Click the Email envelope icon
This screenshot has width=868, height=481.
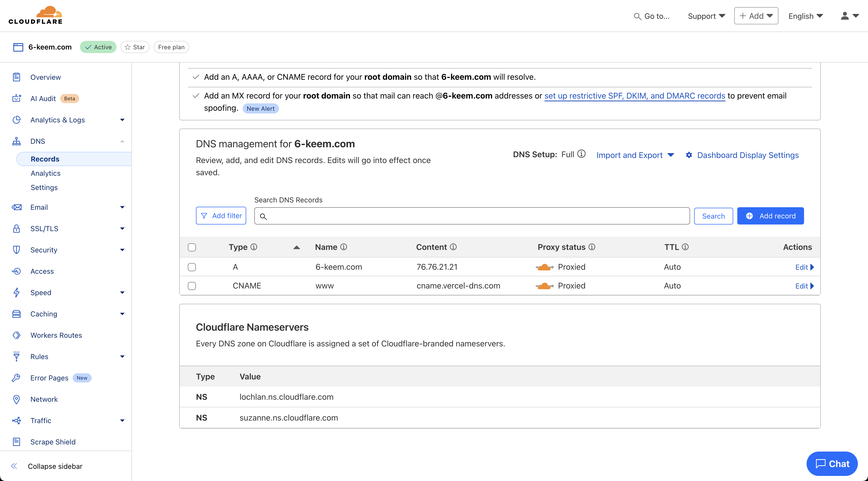point(16,207)
